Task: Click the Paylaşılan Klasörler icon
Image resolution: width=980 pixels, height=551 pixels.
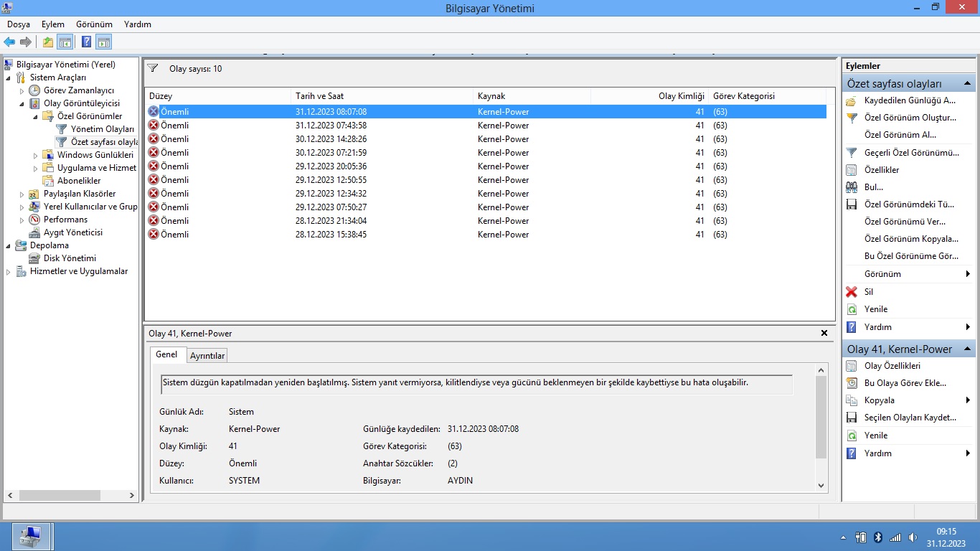Action: tap(34, 194)
